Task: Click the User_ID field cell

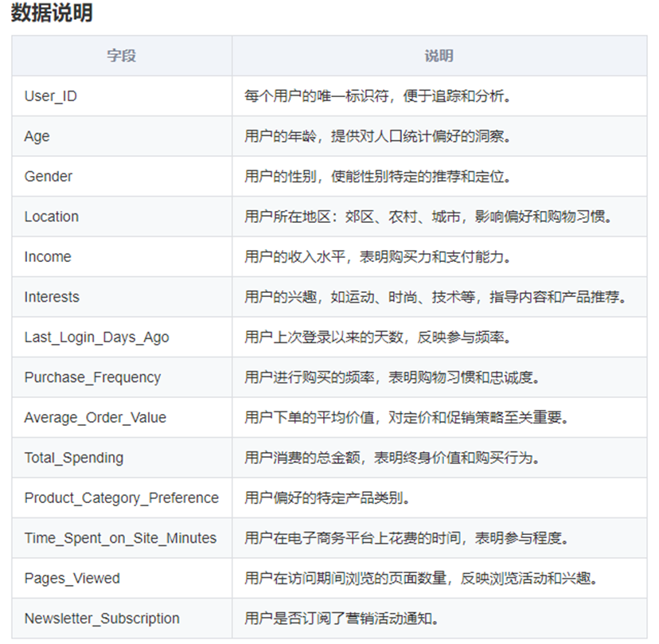Action: (49, 96)
